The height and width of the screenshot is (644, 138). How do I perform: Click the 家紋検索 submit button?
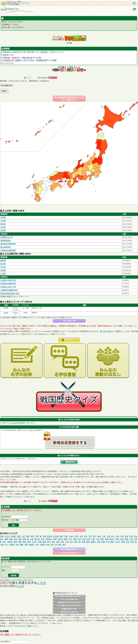14,575
